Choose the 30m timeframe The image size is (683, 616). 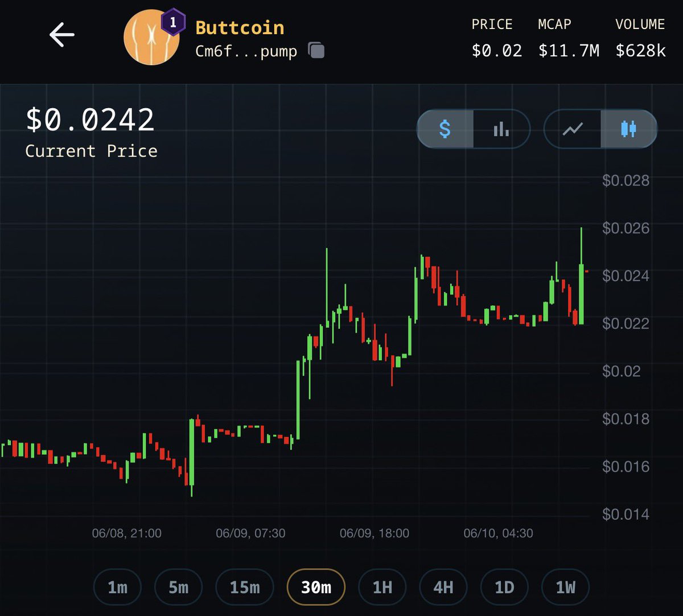[316, 587]
